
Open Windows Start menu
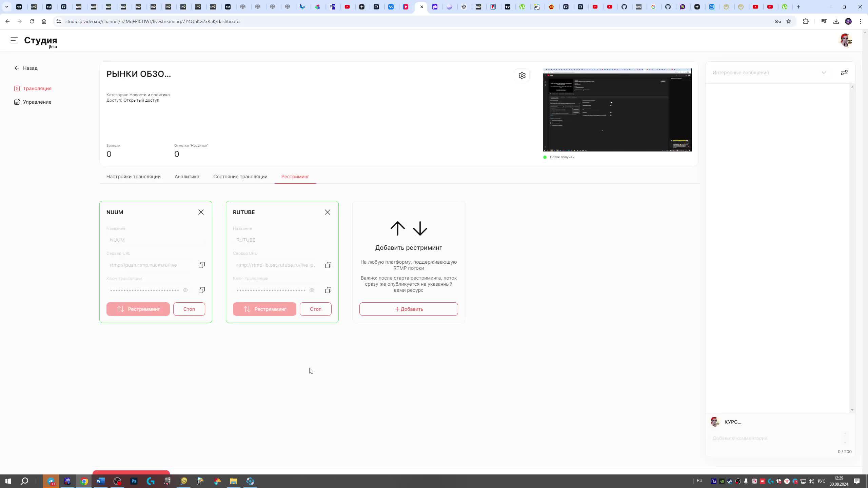(x=8, y=481)
